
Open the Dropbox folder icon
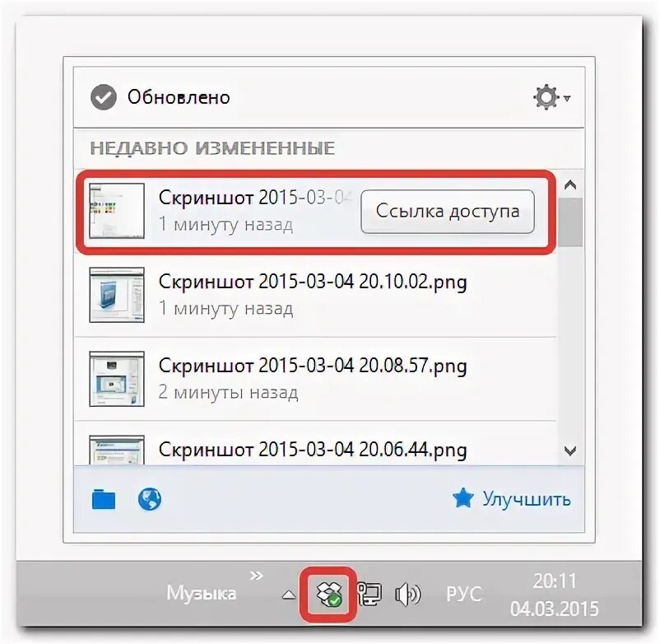coord(104,499)
